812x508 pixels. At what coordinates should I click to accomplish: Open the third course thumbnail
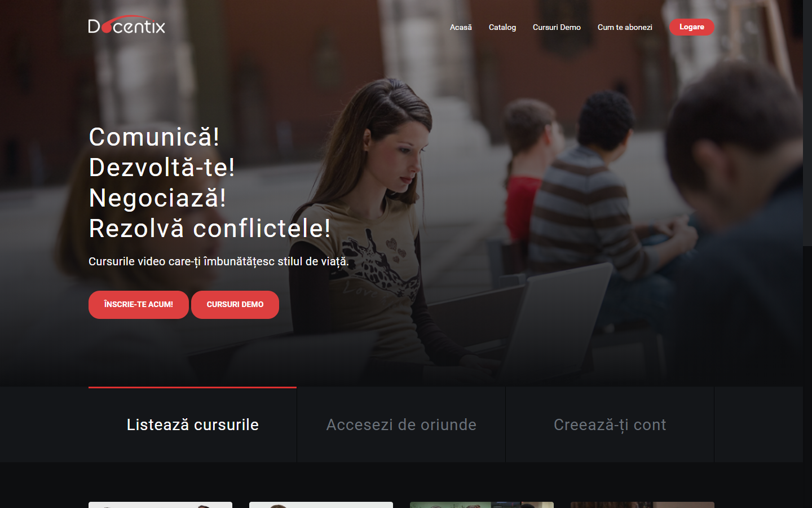[x=482, y=505]
